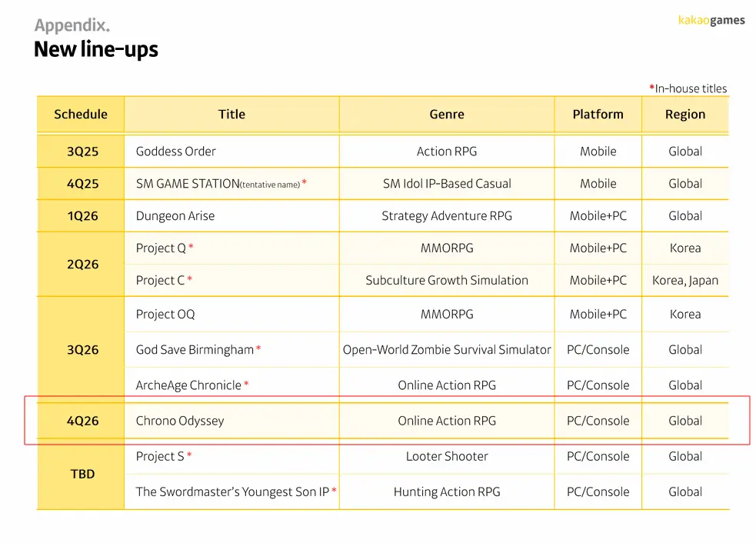Select the 3Q26 schedule cell
The height and width of the screenshot is (543, 756).
(82, 350)
